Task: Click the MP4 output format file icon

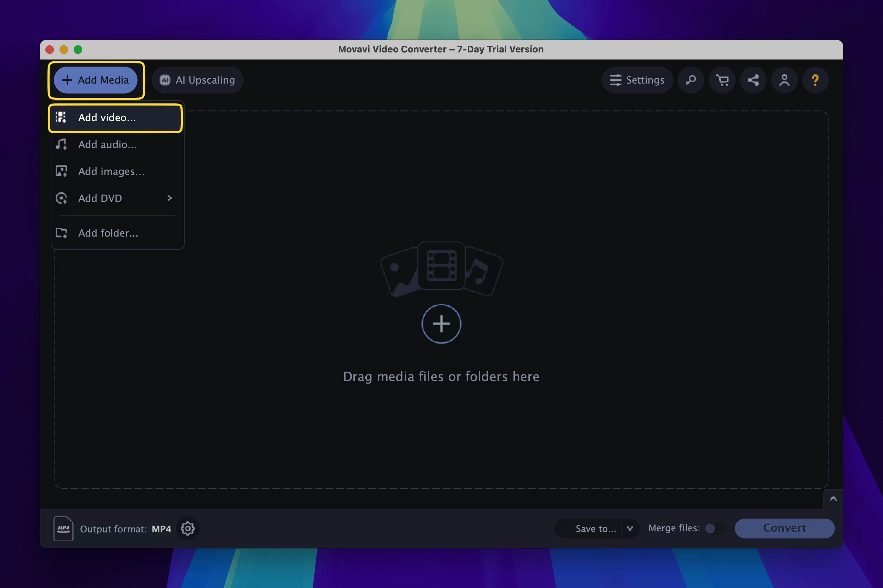Action: (63, 528)
